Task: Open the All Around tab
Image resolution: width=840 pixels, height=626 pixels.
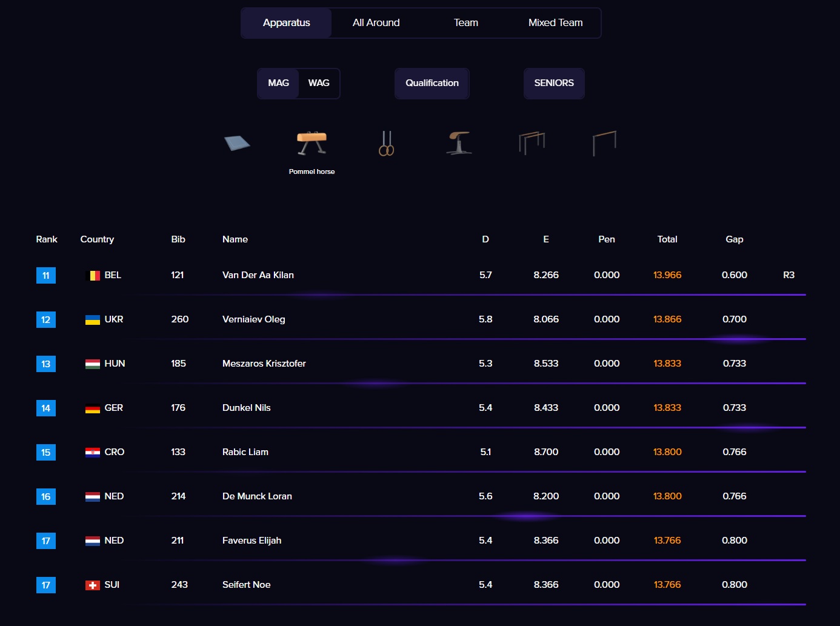Action: [376, 23]
